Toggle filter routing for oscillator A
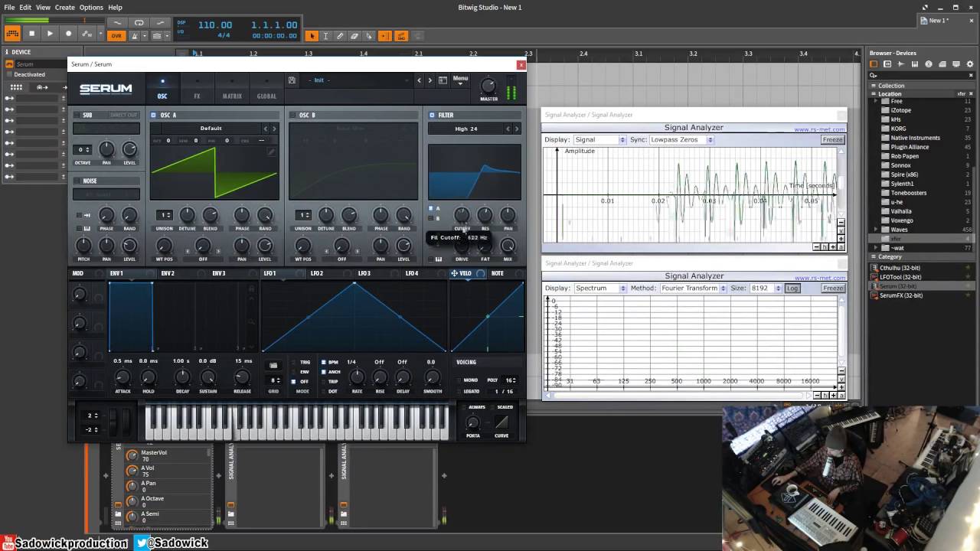The image size is (980, 551). [x=430, y=208]
